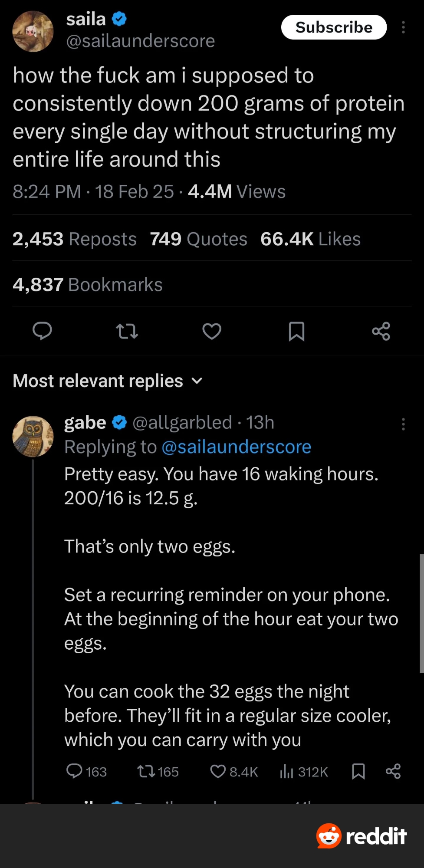The height and width of the screenshot is (868, 424).
Task: View analytics icon showing 312K views
Action: 286,771
